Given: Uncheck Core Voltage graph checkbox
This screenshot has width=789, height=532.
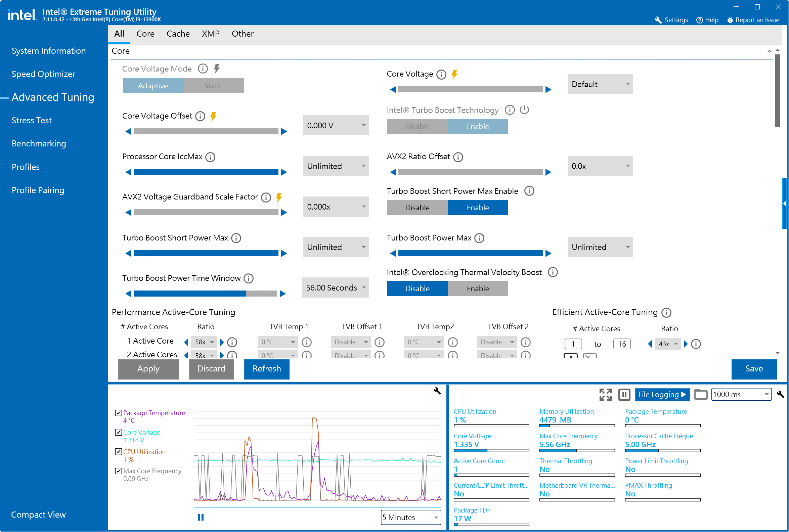Looking at the screenshot, I should pyautogui.click(x=118, y=432).
